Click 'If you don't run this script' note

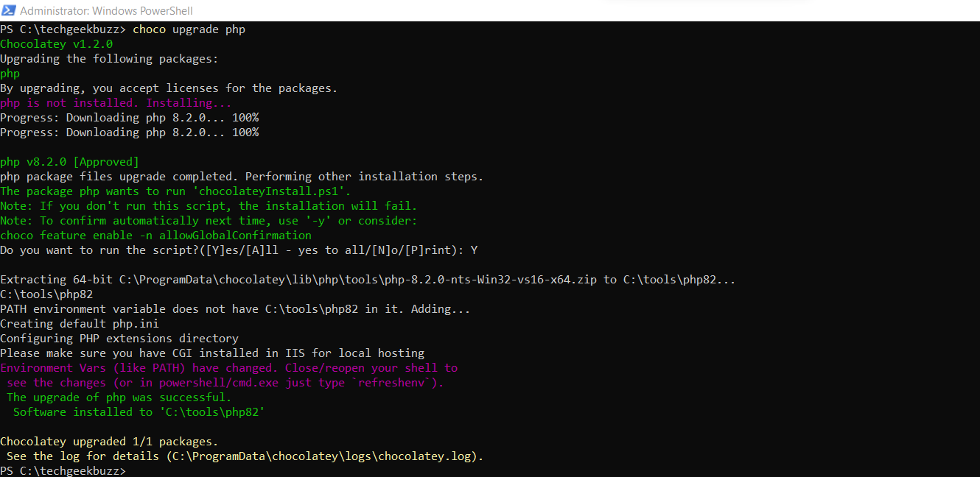(x=209, y=206)
